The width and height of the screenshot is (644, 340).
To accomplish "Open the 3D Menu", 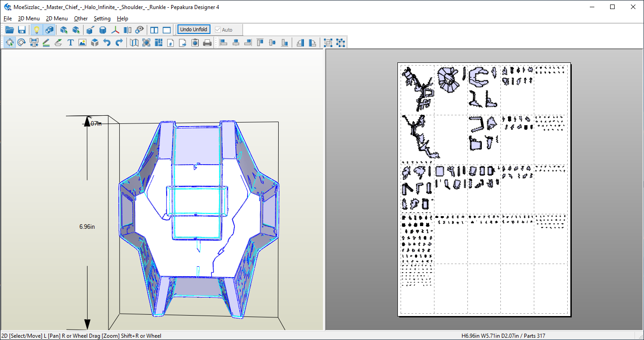I will (29, 19).
